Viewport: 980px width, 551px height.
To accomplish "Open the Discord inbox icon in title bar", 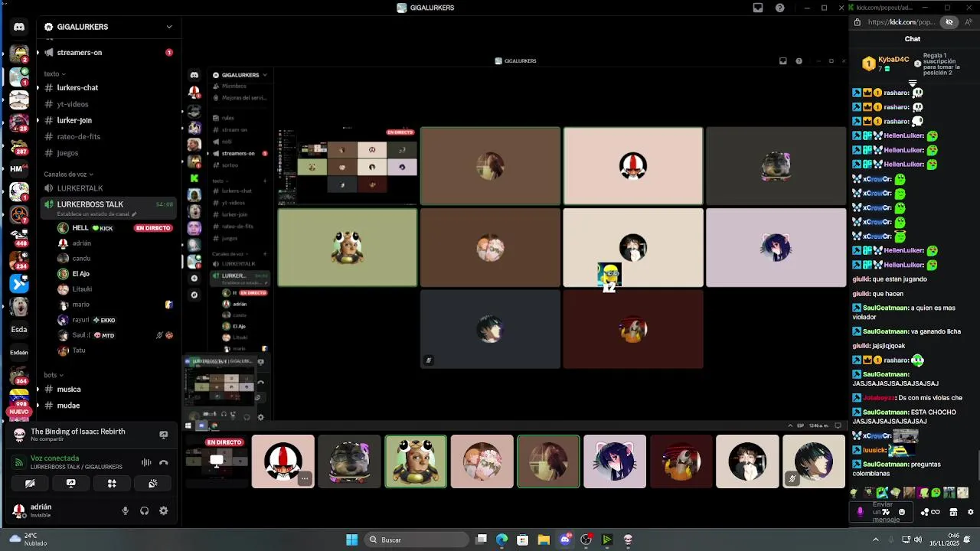I will [758, 8].
